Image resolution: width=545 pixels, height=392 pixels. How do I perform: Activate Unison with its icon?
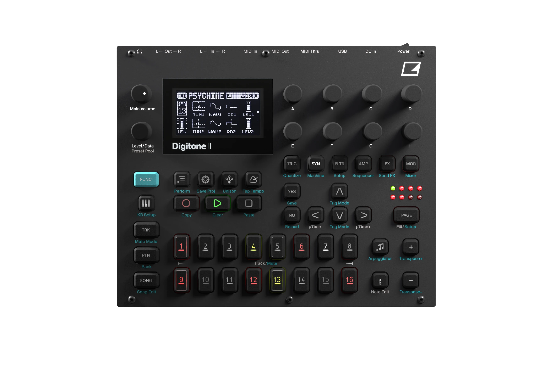tap(229, 179)
